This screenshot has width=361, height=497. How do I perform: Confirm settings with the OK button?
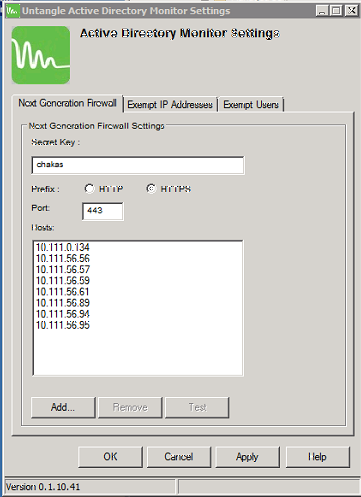pyautogui.click(x=110, y=457)
